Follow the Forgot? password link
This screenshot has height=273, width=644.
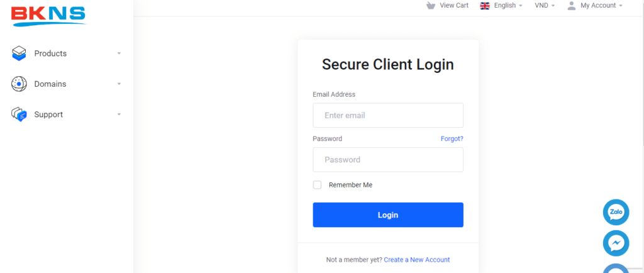452,139
